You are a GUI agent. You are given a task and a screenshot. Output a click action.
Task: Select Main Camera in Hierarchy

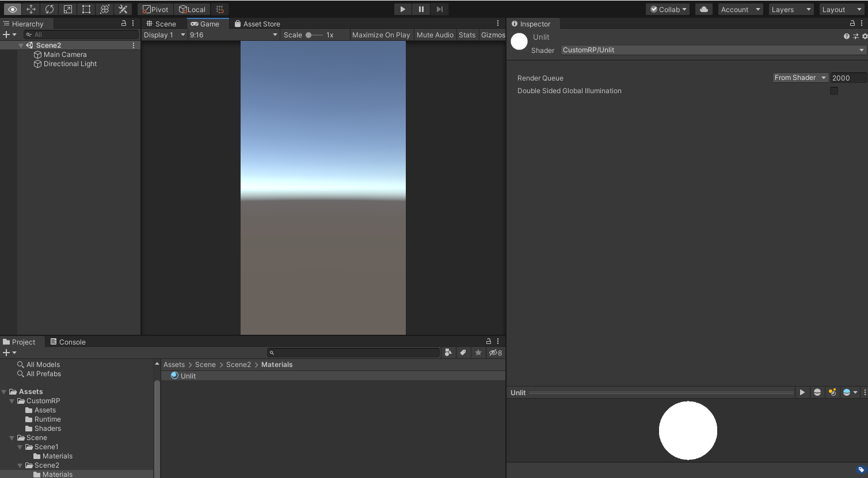65,55
